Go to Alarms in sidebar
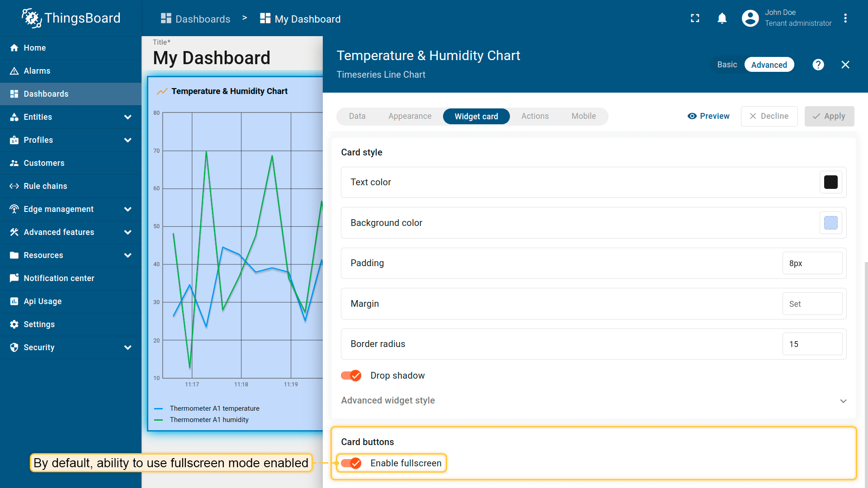The image size is (868, 488). (37, 71)
